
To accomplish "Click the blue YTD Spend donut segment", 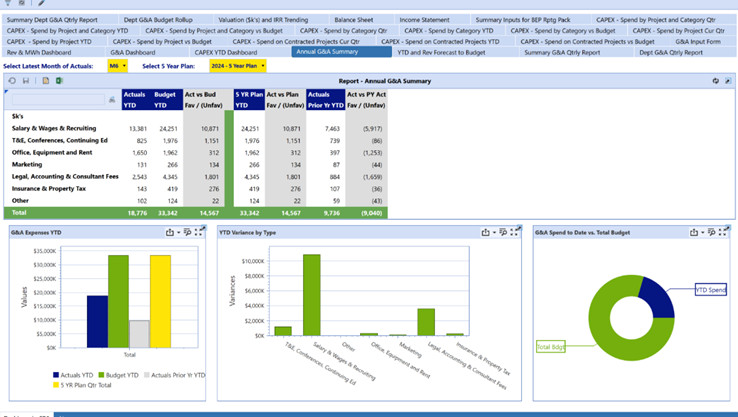I will pyautogui.click(x=656, y=296).
